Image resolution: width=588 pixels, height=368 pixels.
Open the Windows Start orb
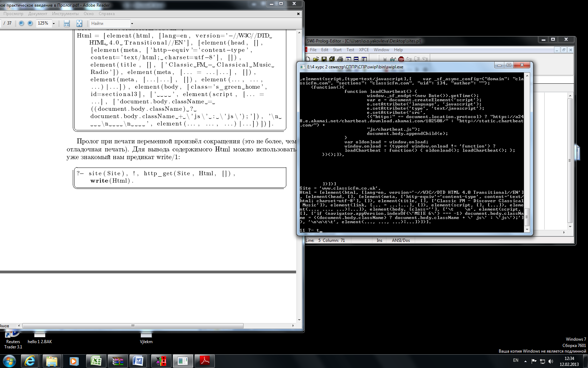point(9,361)
